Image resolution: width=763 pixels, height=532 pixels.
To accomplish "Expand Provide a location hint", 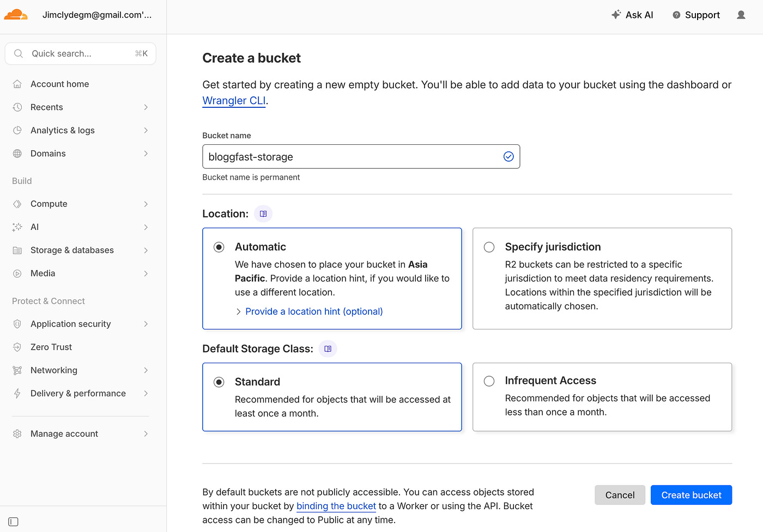I will point(313,311).
